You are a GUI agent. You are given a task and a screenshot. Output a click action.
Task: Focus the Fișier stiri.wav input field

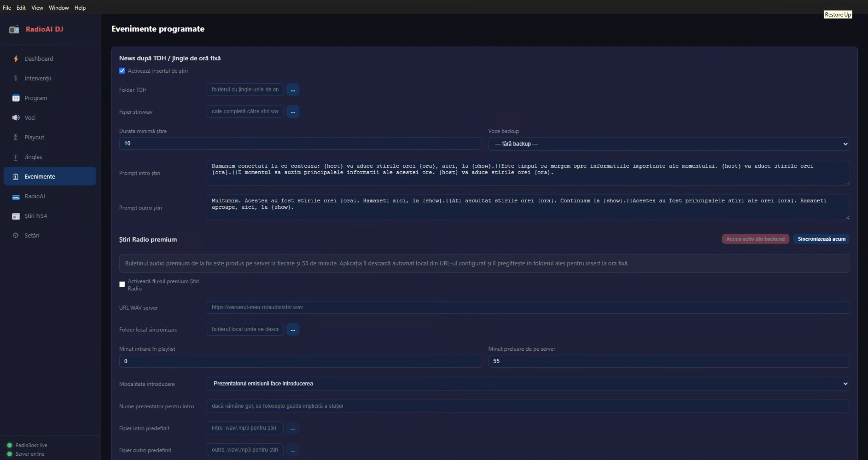point(245,112)
